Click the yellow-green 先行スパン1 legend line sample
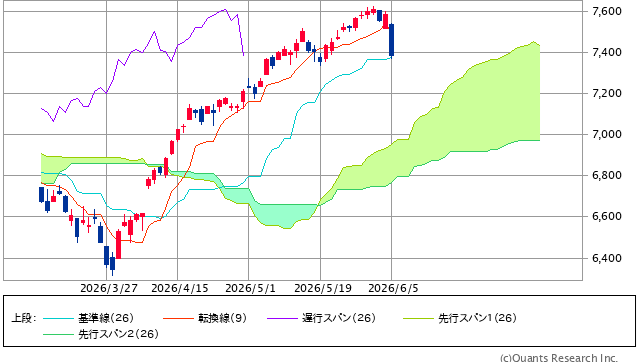Viewport: 638px width, 362px height. point(419,318)
